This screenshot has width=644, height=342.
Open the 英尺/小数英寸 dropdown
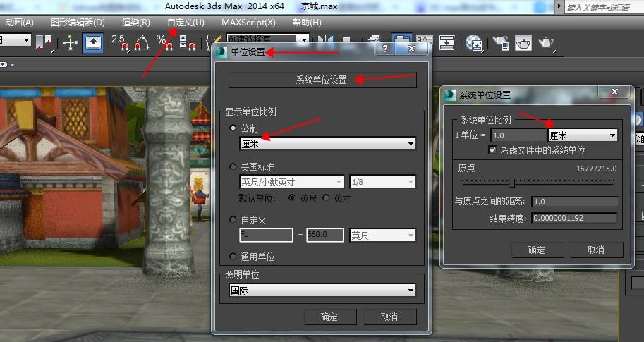pyautogui.click(x=292, y=181)
